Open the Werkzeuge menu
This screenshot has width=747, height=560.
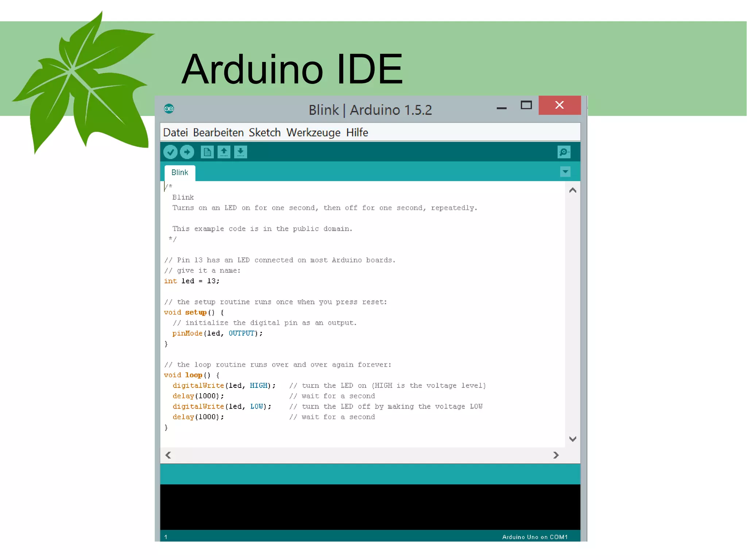313,132
